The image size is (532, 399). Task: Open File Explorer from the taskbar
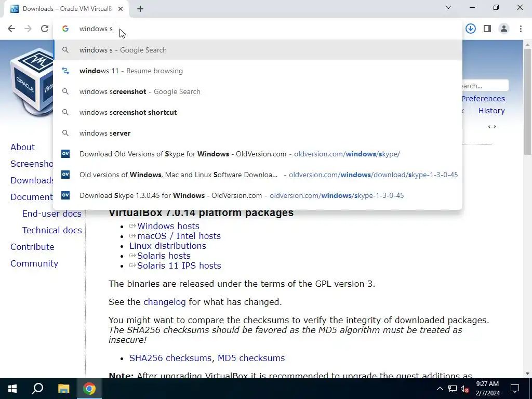63,389
